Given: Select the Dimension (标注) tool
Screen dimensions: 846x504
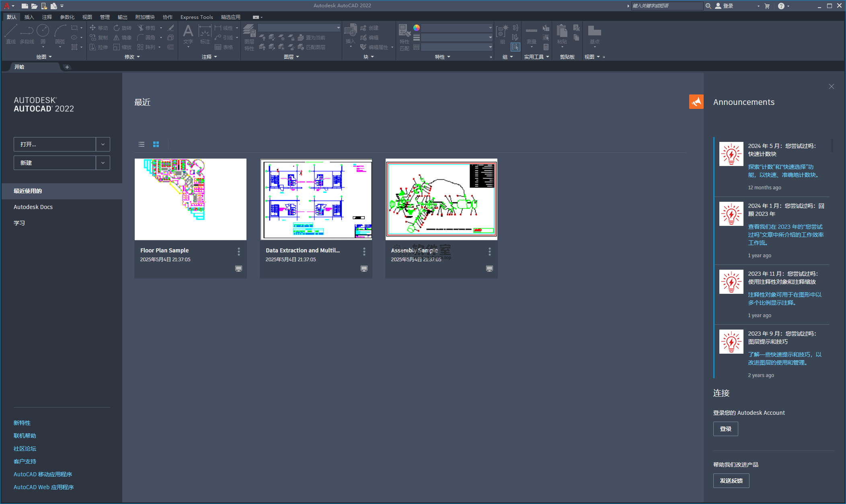Looking at the screenshot, I should pos(205,34).
